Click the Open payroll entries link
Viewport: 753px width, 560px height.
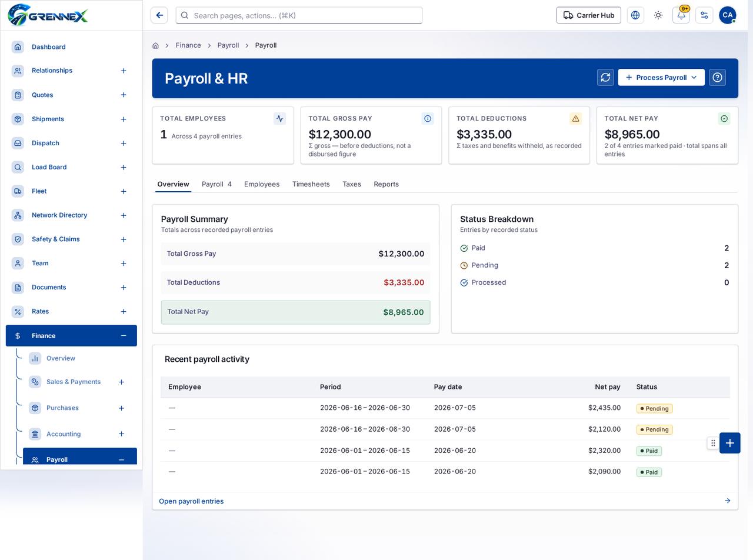point(191,501)
